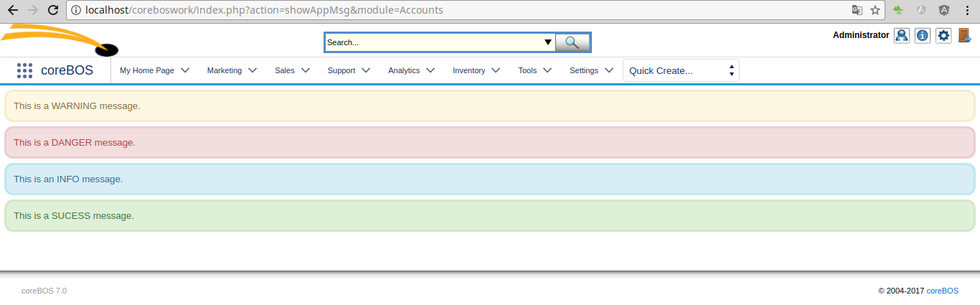Run search with magnifier button
Viewport: 980px width, 305px height.
(x=573, y=42)
